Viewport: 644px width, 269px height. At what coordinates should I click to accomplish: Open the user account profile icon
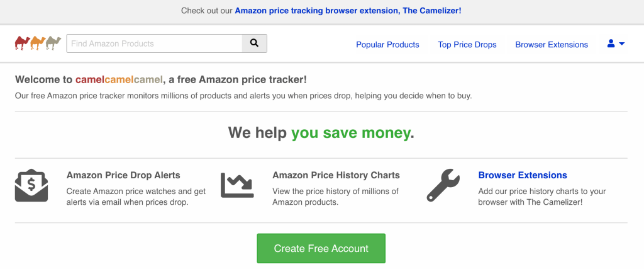(611, 43)
